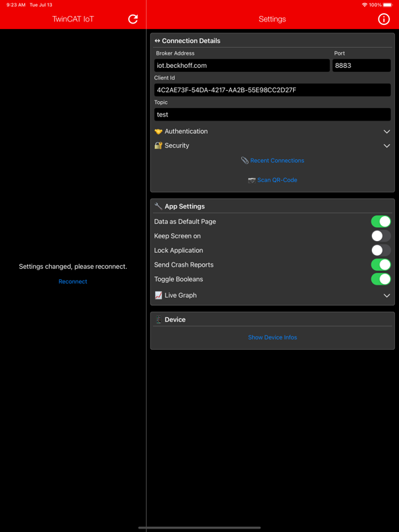
Task: Tap 'Settings changed, please reconnect.' message
Action: (73, 267)
